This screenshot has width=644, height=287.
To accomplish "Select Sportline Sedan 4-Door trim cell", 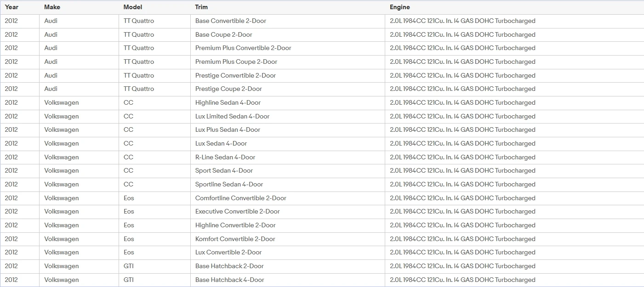I will [288, 185].
